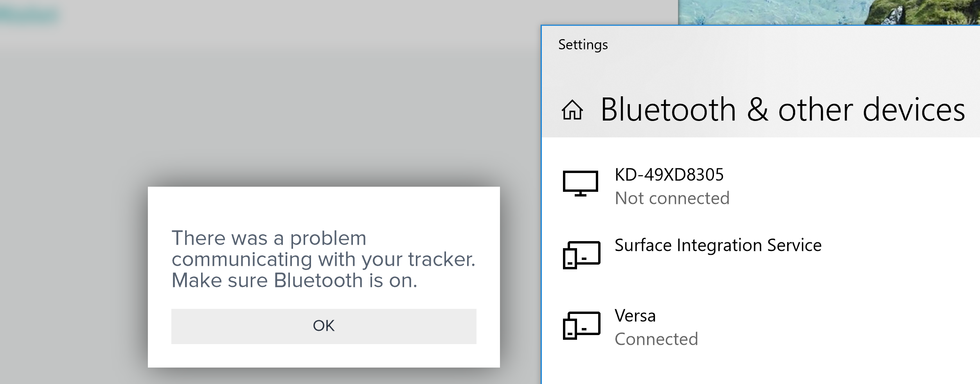Select the Surface Integration Service entry
The width and height of the screenshot is (980, 384).
[x=718, y=245]
